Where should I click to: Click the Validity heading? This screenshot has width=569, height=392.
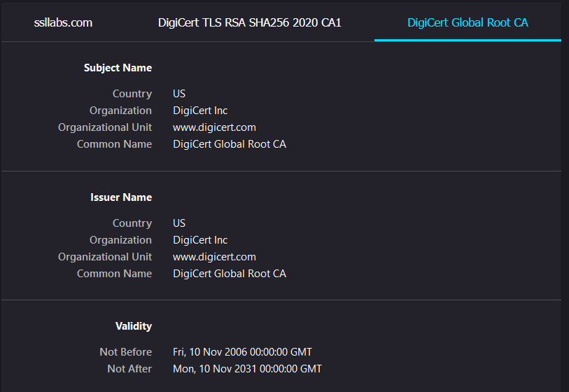(x=134, y=326)
